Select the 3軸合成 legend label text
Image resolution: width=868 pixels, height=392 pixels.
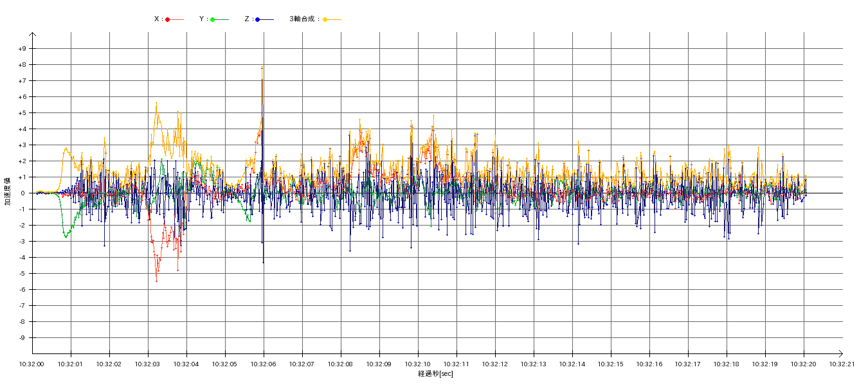[304, 19]
